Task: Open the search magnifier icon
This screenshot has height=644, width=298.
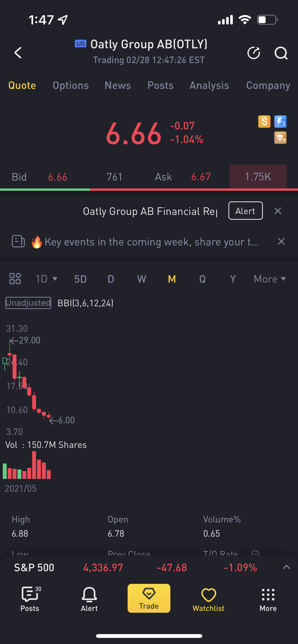Action: point(281,53)
